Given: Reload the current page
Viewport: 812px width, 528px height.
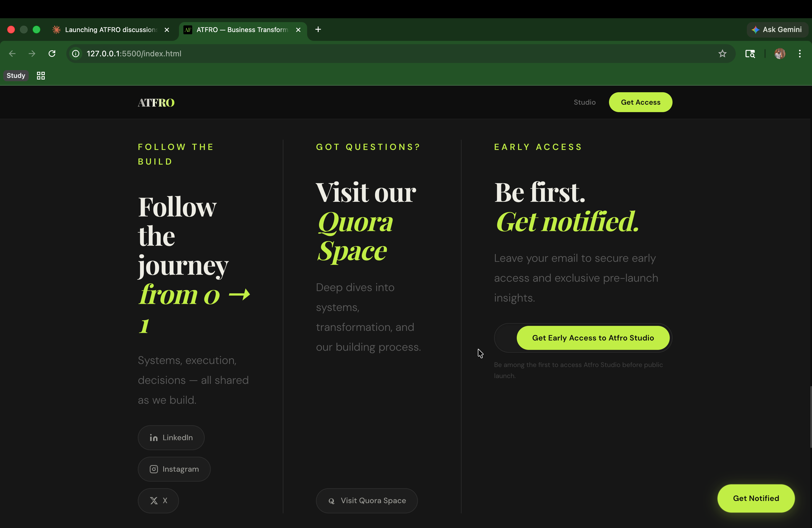Looking at the screenshot, I should 52,54.
